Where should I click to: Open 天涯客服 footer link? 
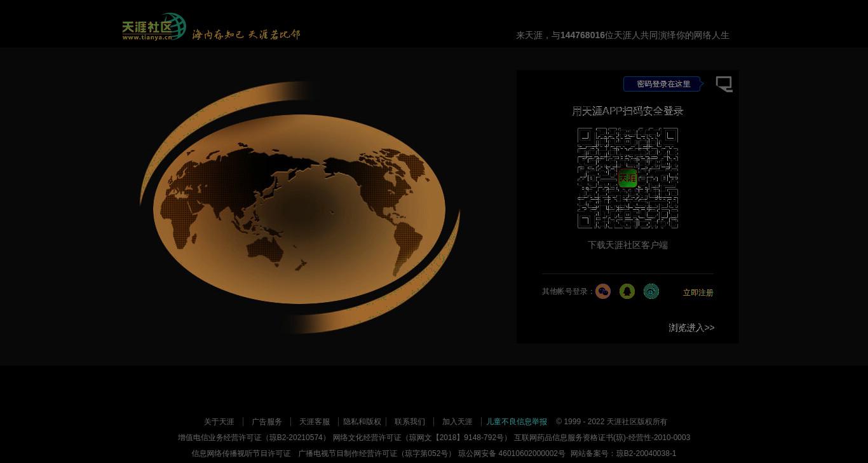[315, 422]
